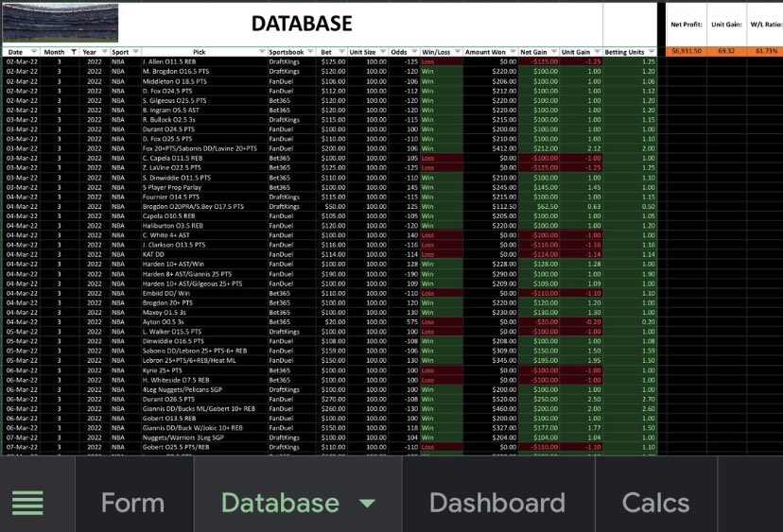783x532 pixels.
Task: Open the Betting Units filter dropdown
Action: [652, 52]
